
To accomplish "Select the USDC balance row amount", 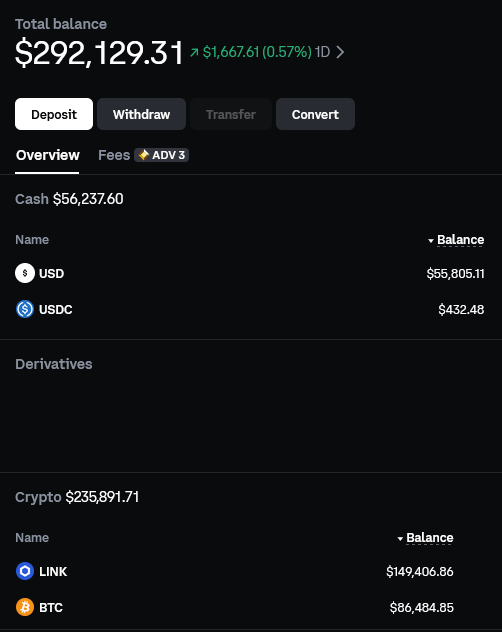I will click(x=461, y=310).
